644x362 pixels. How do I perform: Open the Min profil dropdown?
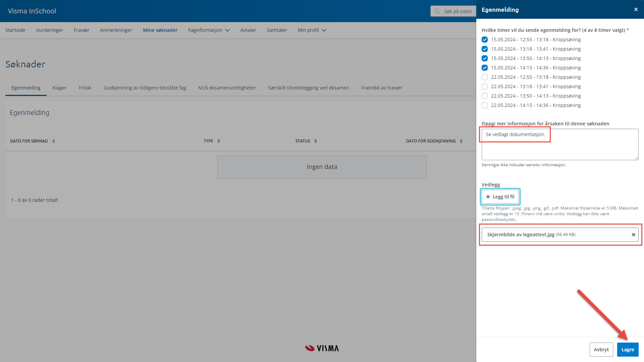pyautogui.click(x=312, y=30)
